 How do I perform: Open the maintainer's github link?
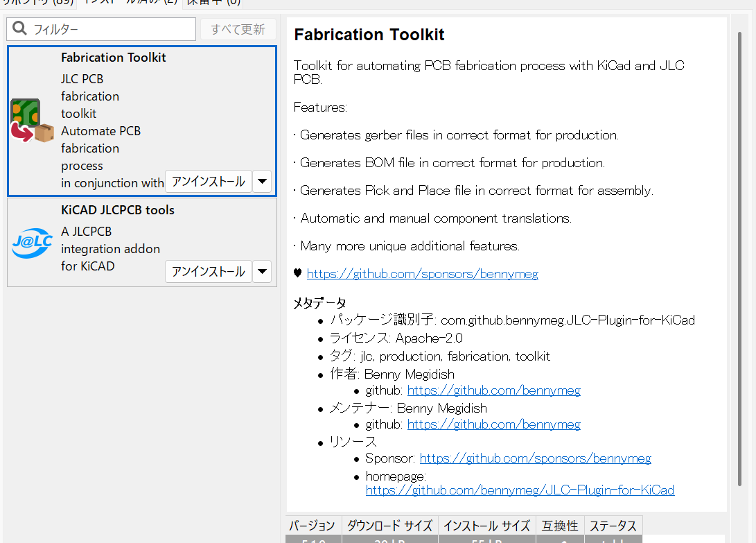[493, 424]
